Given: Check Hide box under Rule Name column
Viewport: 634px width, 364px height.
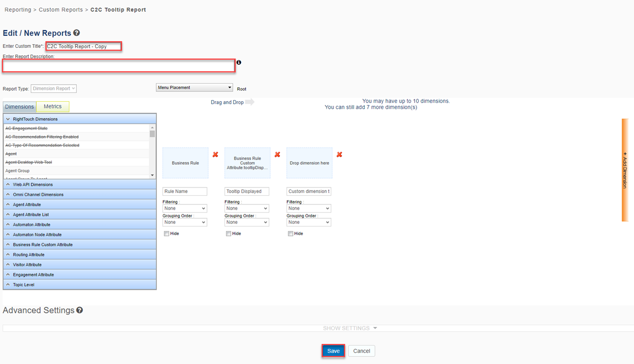Looking at the screenshot, I should point(166,234).
